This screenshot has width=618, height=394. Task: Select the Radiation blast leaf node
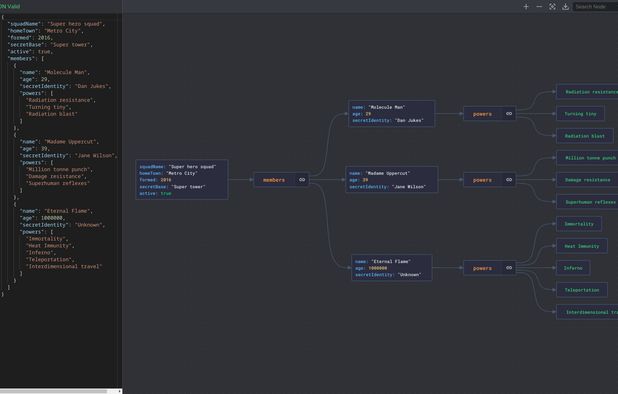(x=584, y=136)
